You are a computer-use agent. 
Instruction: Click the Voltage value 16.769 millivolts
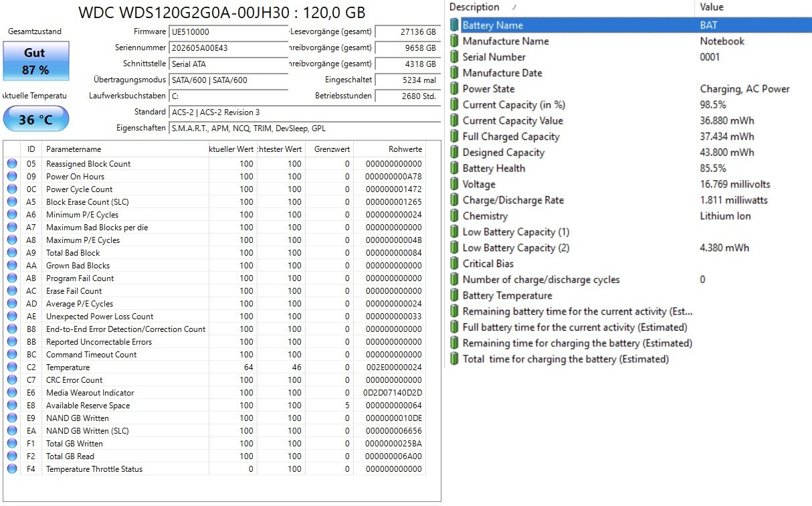pyautogui.click(x=735, y=185)
